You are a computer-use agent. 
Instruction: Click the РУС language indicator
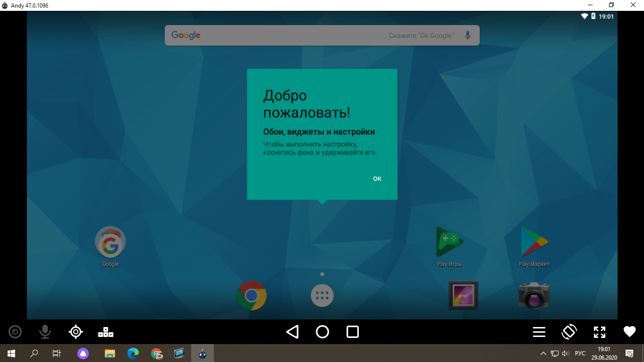click(x=580, y=353)
